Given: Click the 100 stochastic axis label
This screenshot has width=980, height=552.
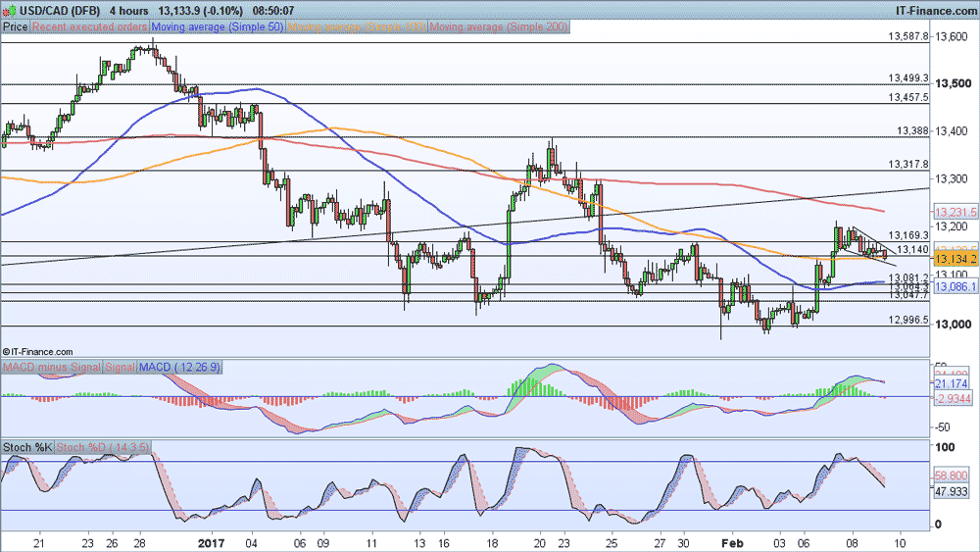Looking at the screenshot, I should click(945, 447).
